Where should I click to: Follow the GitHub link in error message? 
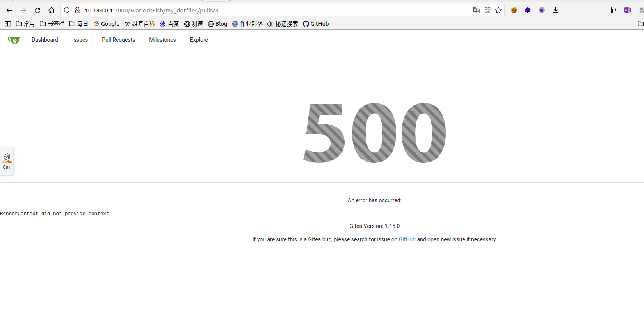tap(407, 239)
